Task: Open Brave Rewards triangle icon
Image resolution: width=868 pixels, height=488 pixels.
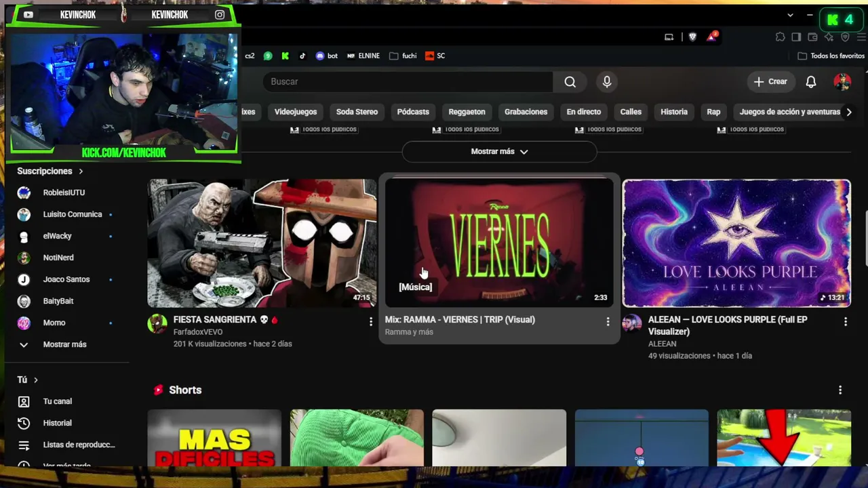Action: (x=711, y=37)
